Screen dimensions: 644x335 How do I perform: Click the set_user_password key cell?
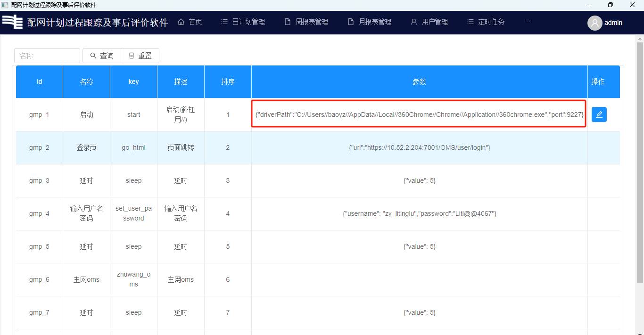pyautogui.click(x=133, y=213)
